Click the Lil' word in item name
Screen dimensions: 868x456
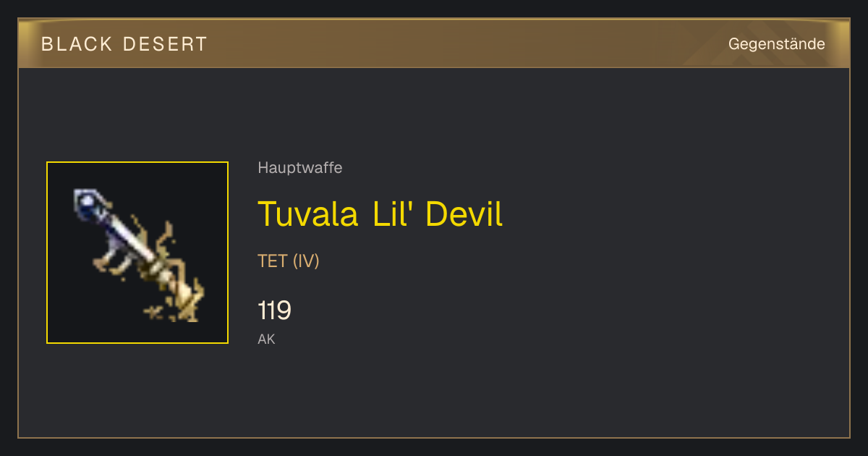point(392,214)
